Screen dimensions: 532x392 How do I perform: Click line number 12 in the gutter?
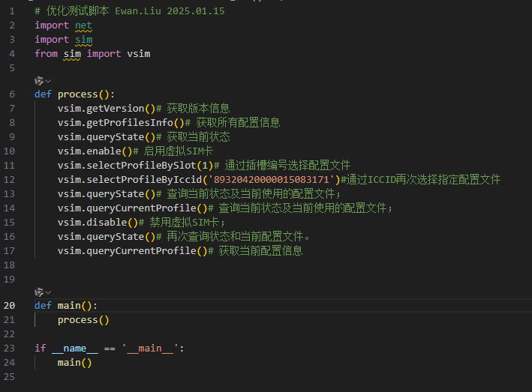coord(9,179)
